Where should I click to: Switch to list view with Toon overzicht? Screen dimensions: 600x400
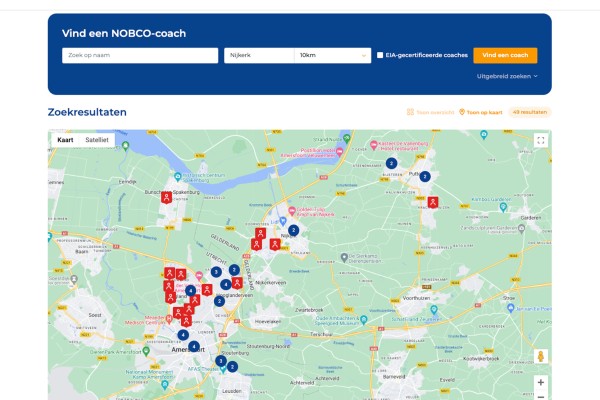coord(430,113)
